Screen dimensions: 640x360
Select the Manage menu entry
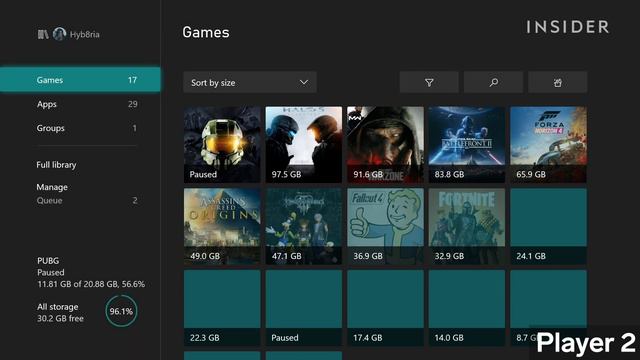click(x=52, y=187)
